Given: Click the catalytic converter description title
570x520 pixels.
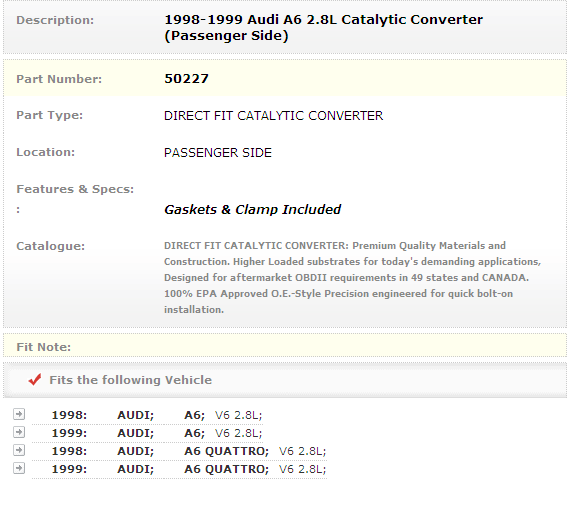Looking at the screenshot, I should click(x=324, y=28).
